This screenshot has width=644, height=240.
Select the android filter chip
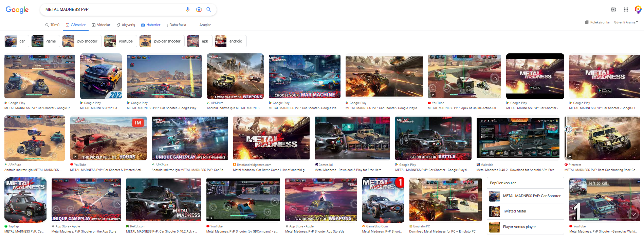[x=231, y=41]
